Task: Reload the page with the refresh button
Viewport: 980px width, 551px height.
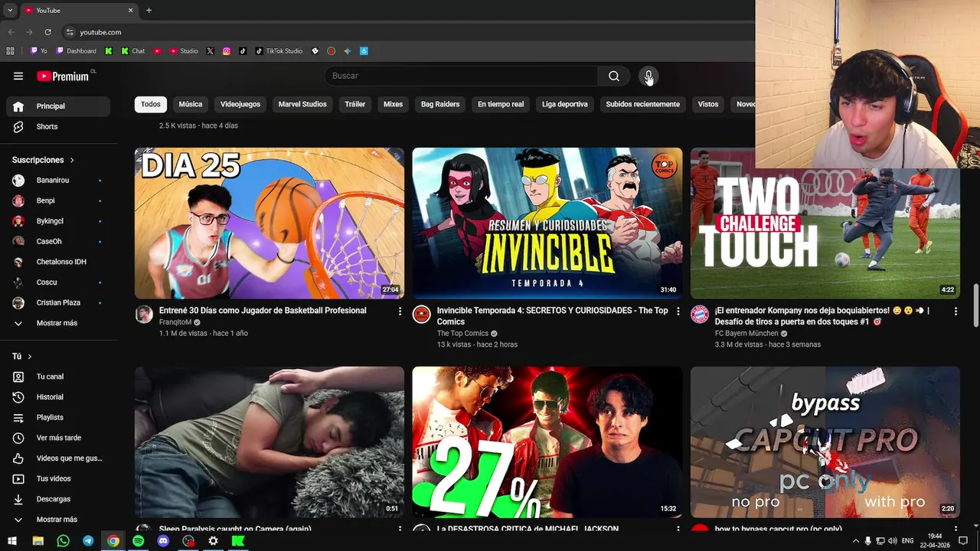Action: (x=47, y=32)
